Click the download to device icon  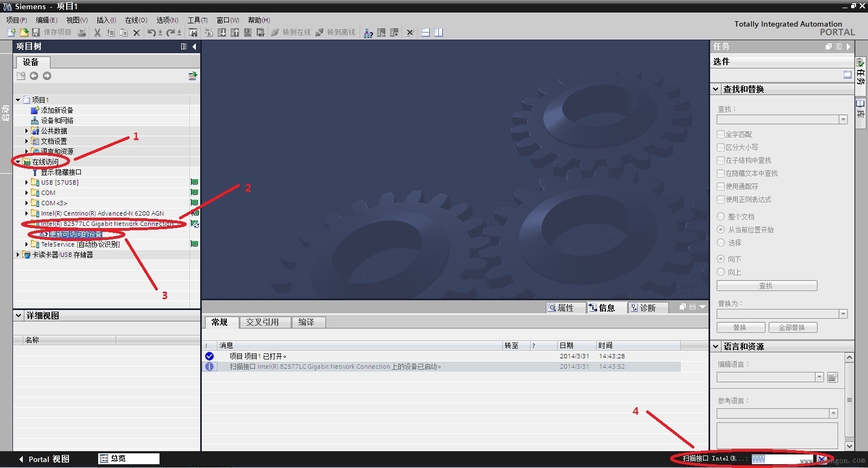click(x=222, y=33)
